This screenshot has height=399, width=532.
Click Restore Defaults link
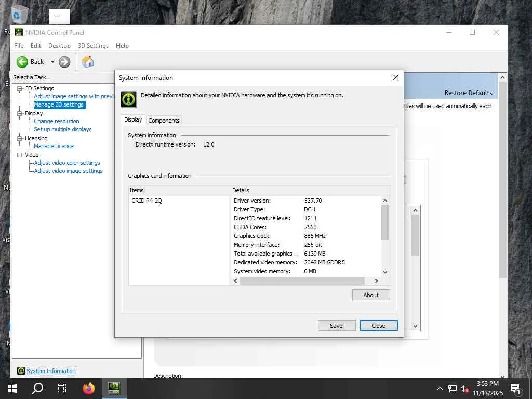tap(468, 93)
